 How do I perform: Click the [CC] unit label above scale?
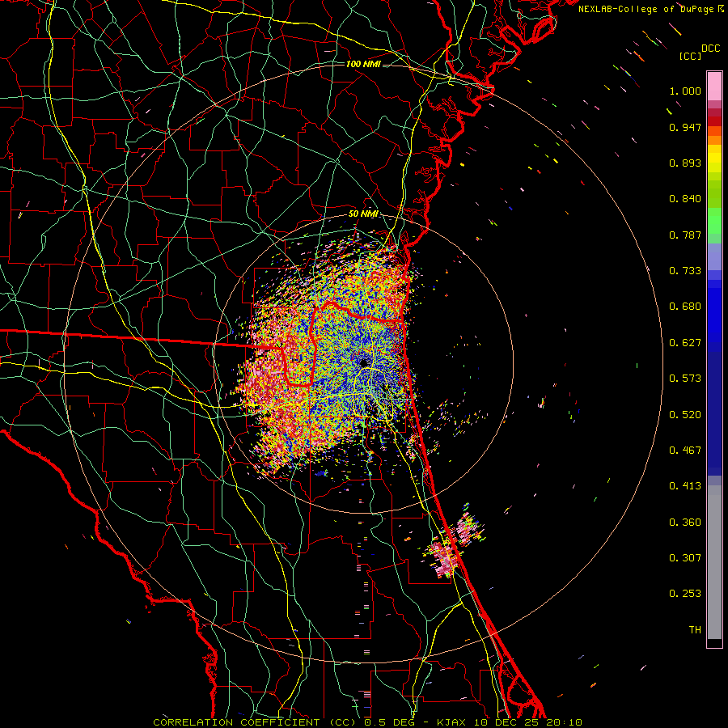(690, 56)
